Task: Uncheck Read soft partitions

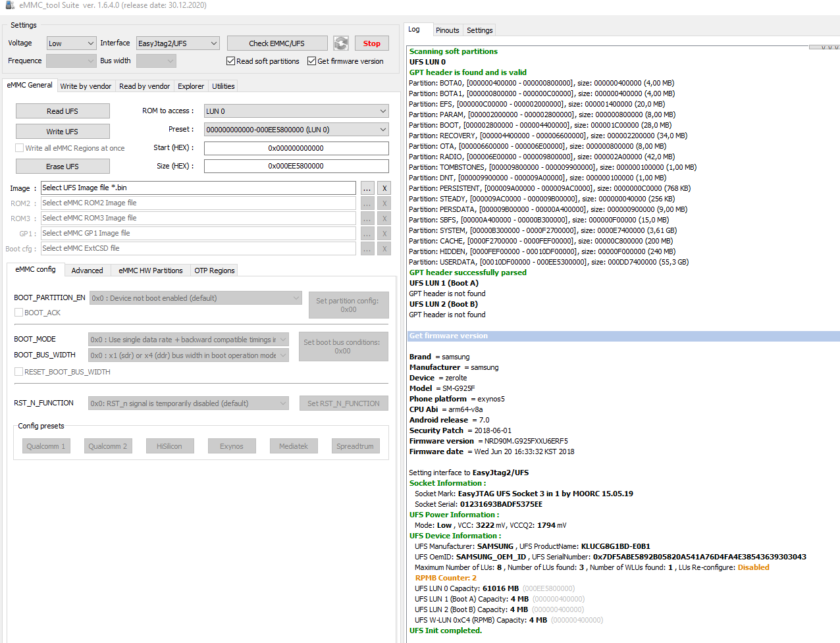Action: [231, 61]
